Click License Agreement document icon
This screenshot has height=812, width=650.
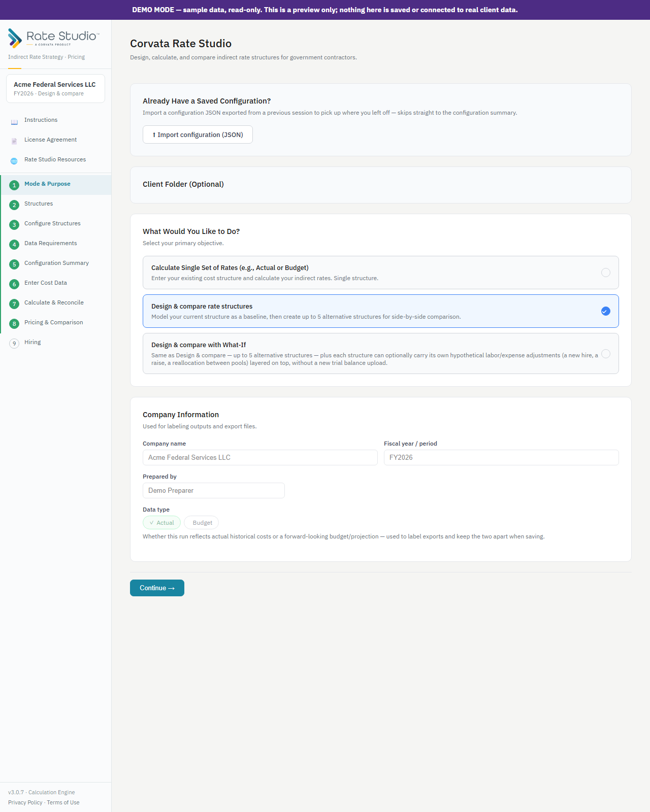pyautogui.click(x=14, y=142)
